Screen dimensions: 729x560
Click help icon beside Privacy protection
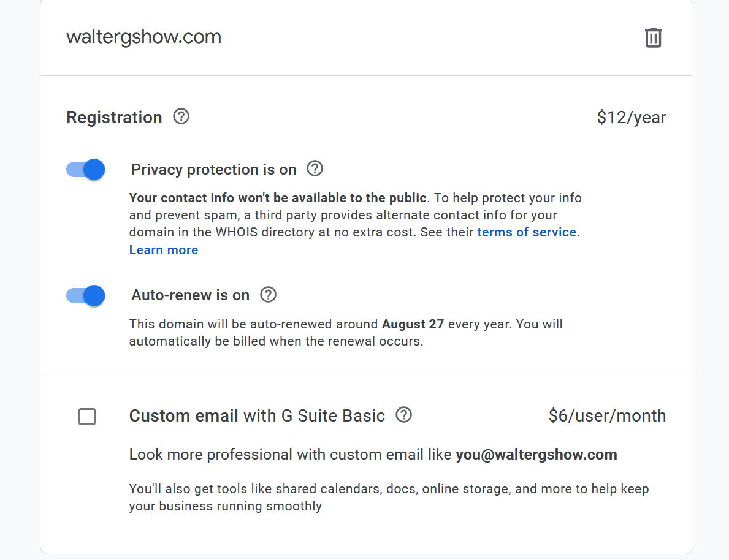(x=315, y=168)
